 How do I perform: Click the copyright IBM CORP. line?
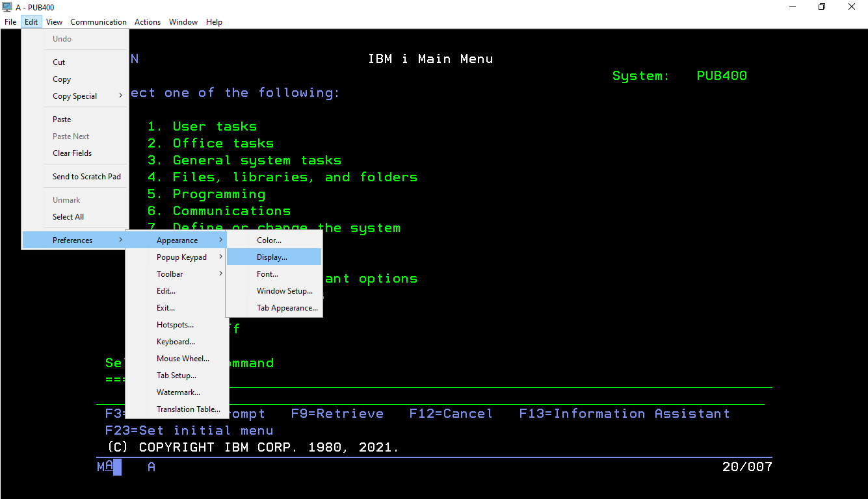click(x=253, y=448)
